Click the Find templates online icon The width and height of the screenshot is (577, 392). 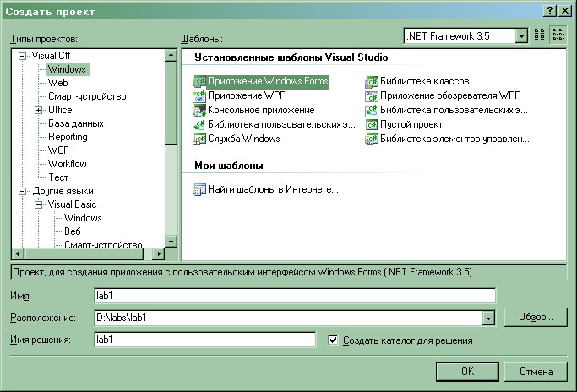pyautogui.click(x=199, y=189)
